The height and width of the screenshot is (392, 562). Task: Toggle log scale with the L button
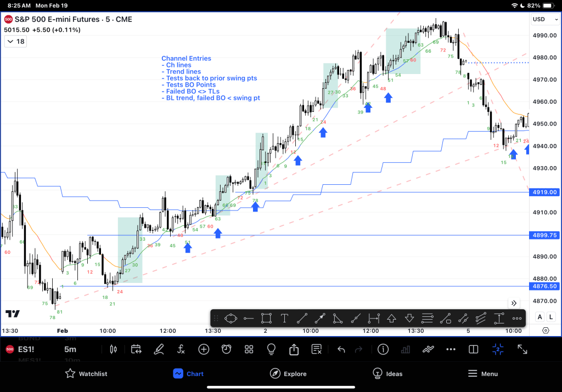(x=550, y=317)
